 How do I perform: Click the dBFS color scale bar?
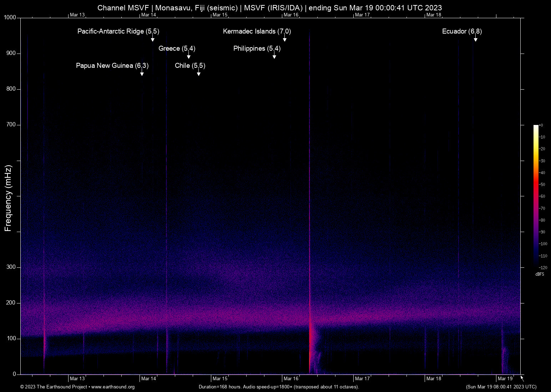[x=536, y=196]
